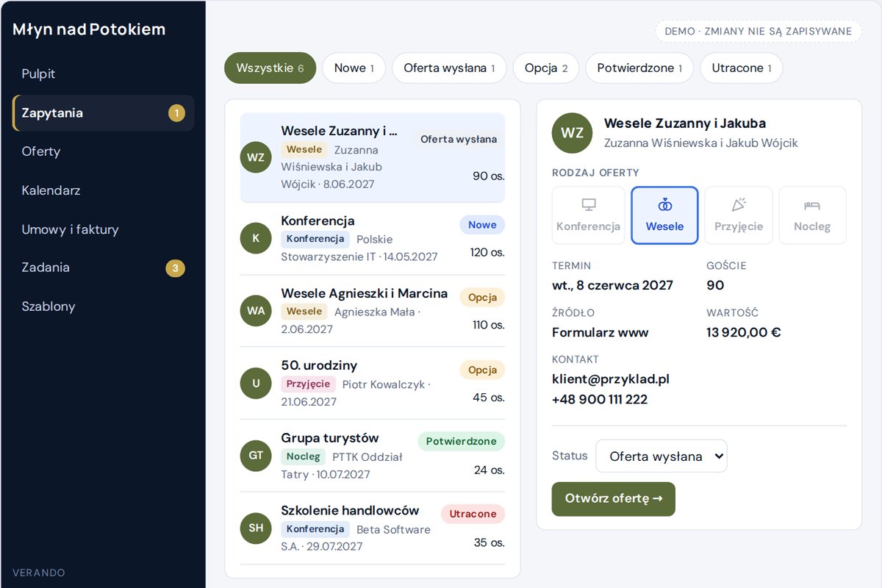Go to Pulpit in the sidebar
882x588 pixels.
[x=104, y=74]
